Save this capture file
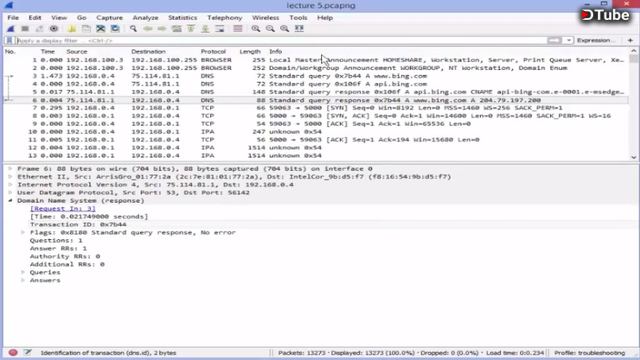The width and height of the screenshot is (640, 360). click(x=86, y=29)
